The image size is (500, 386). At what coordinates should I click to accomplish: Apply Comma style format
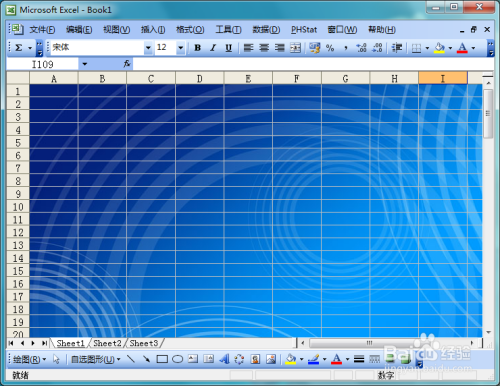(x=346, y=48)
